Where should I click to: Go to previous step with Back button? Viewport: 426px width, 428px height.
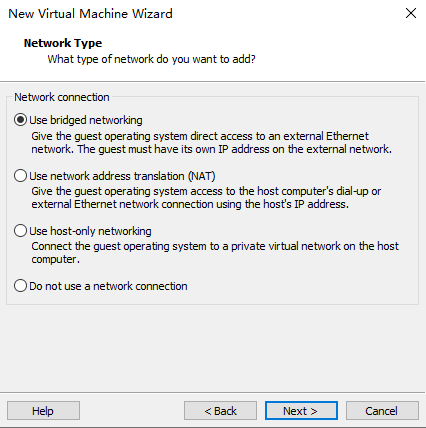click(x=220, y=411)
